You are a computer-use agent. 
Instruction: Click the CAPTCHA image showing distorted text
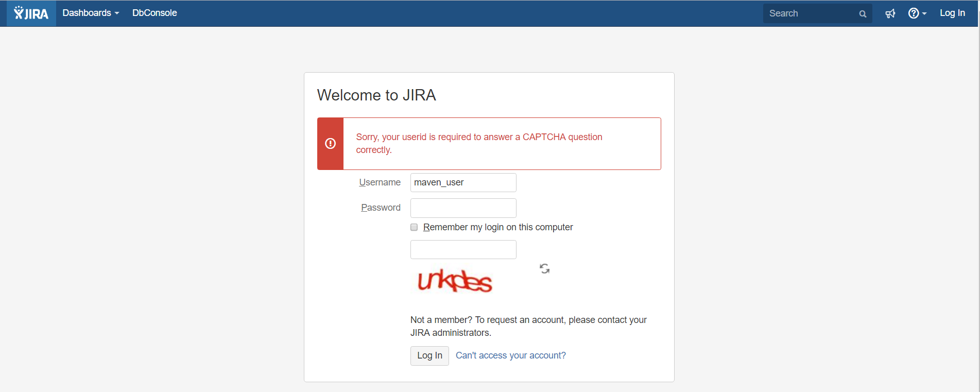pos(454,280)
